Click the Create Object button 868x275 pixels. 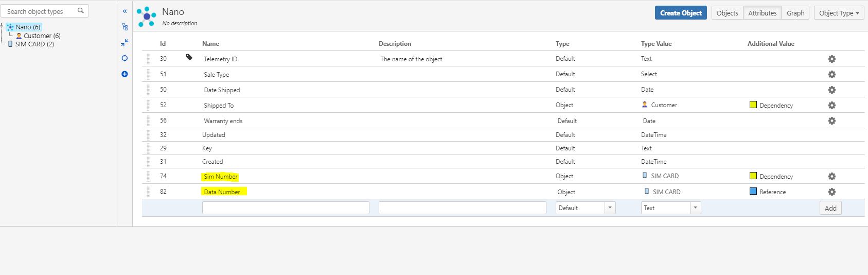point(681,13)
